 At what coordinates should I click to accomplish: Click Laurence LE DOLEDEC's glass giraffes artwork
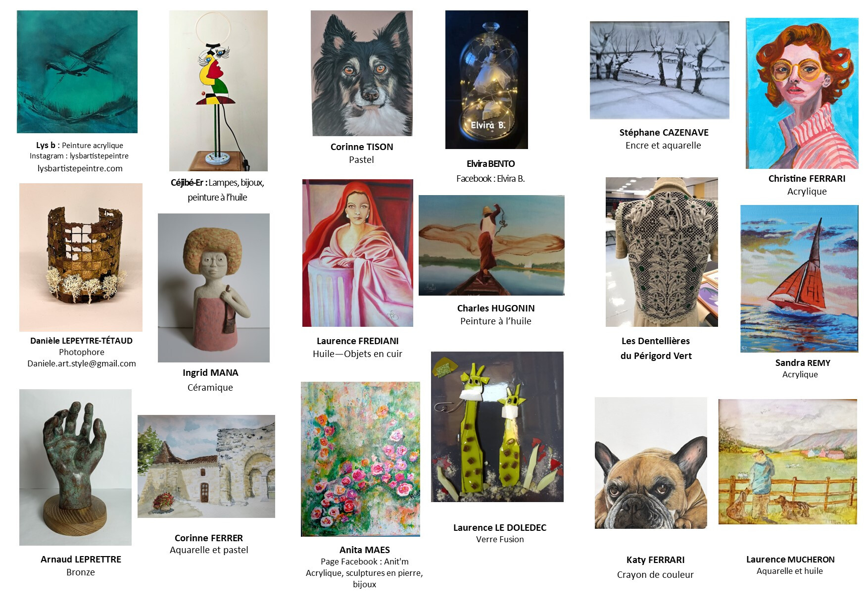[497, 427]
